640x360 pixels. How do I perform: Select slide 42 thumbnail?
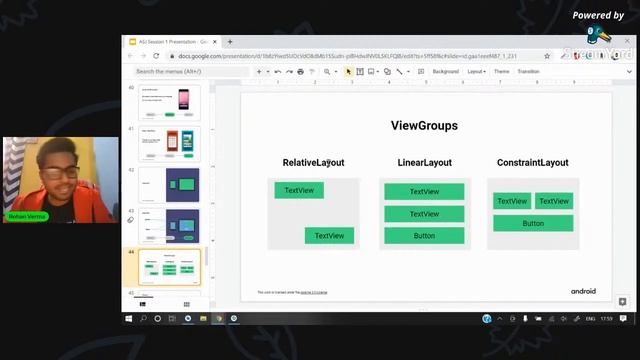[x=169, y=185]
